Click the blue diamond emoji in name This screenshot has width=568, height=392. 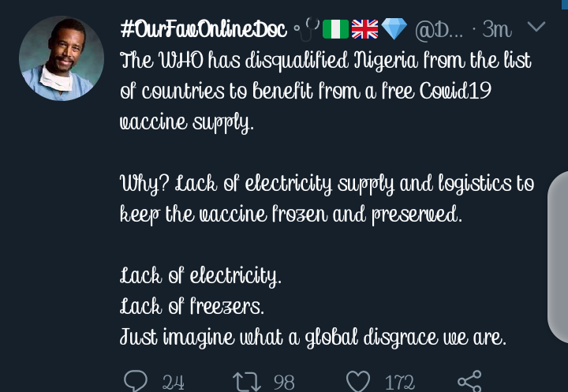[x=394, y=29]
